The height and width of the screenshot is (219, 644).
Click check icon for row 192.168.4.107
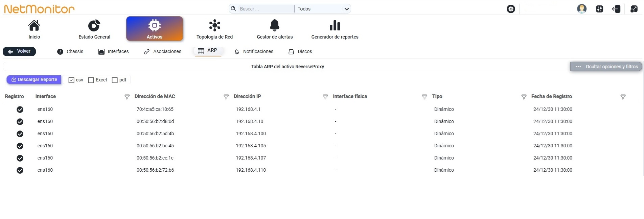[20, 158]
